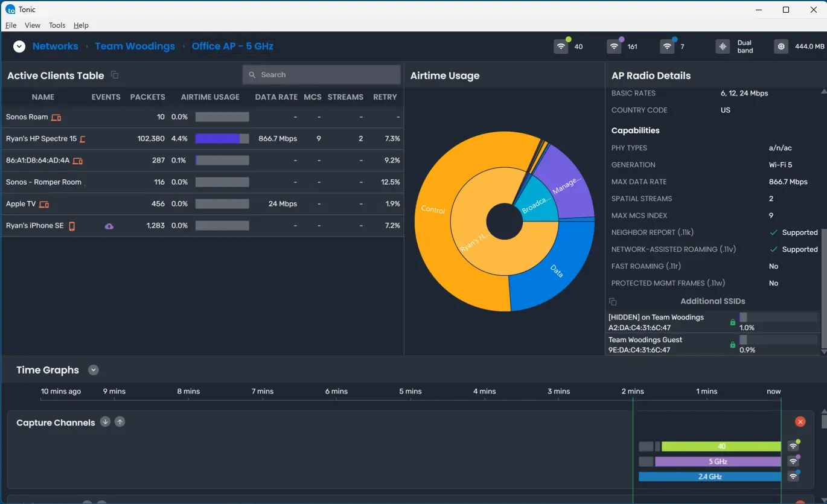Click the Wi-Fi icon with count 161
This screenshot has width=827, height=504.
614,46
